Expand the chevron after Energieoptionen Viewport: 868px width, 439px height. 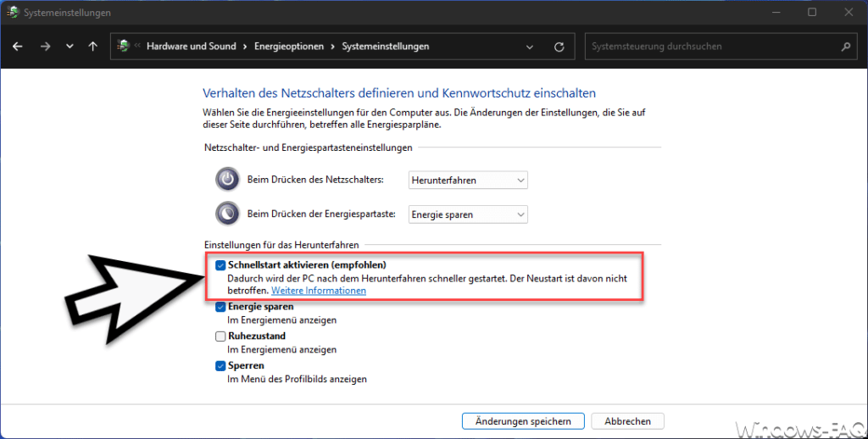click(x=332, y=47)
